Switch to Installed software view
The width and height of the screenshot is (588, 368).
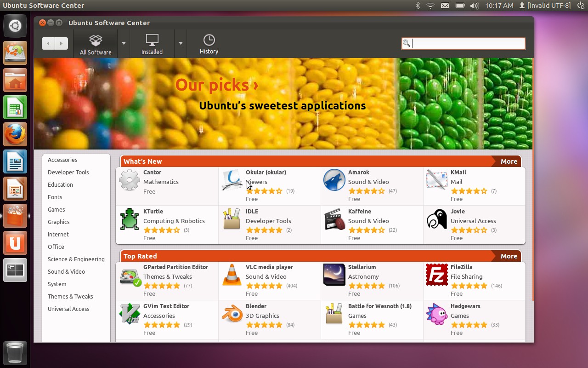[x=152, y=44]
